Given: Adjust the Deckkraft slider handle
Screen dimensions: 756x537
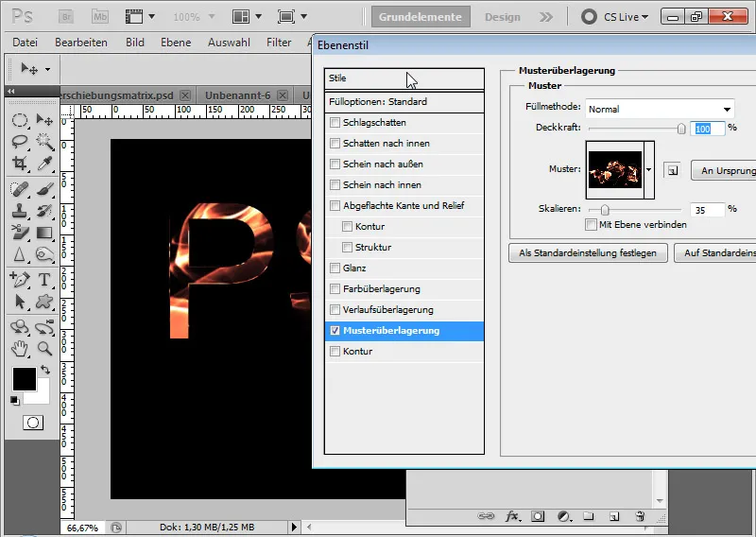Looking at the screenshot, I should click(x=680, y=129).
